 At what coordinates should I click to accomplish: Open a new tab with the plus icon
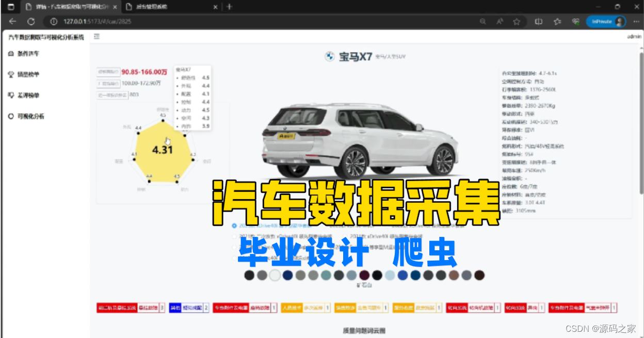tap(229, 7)
